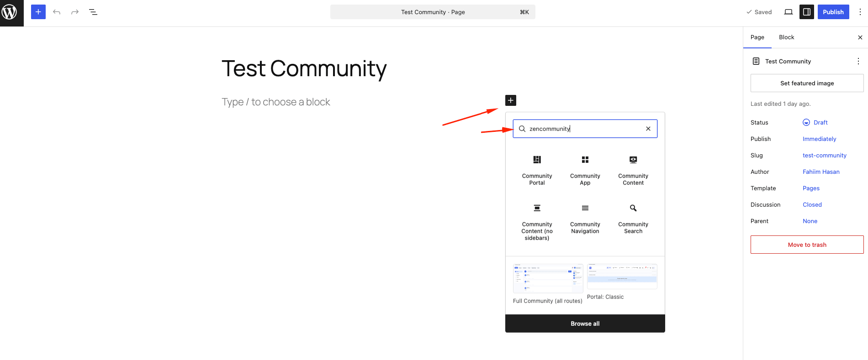868x360 pixels.
Task: Select Full Community (all routes) pattern
Action: tap(548, 284)
